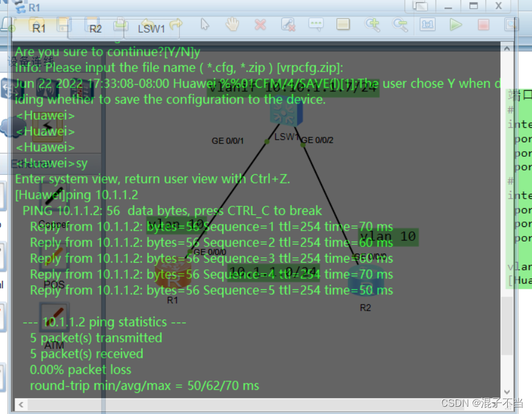Click the 'Sequence=5' reply line
This screenshot has height=414, width=532.
211,290
